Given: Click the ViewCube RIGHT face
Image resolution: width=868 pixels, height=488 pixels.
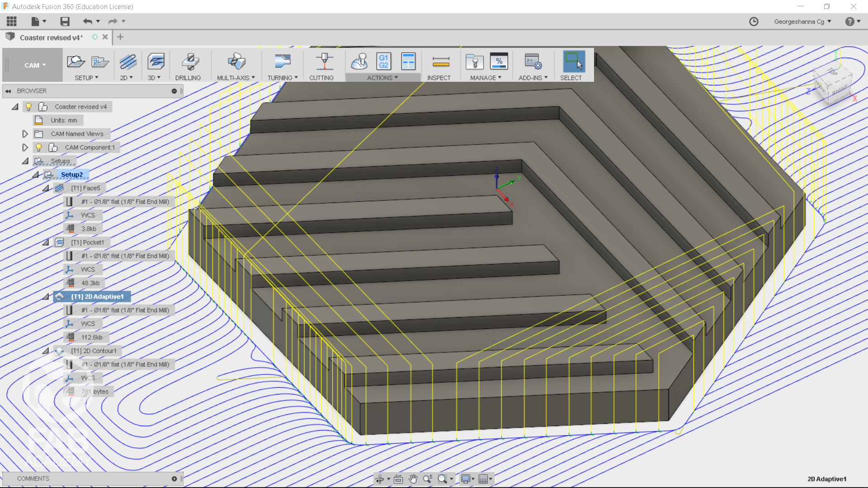Looking at the screenshot, I should pyautogui.click(x=839, y=89).
